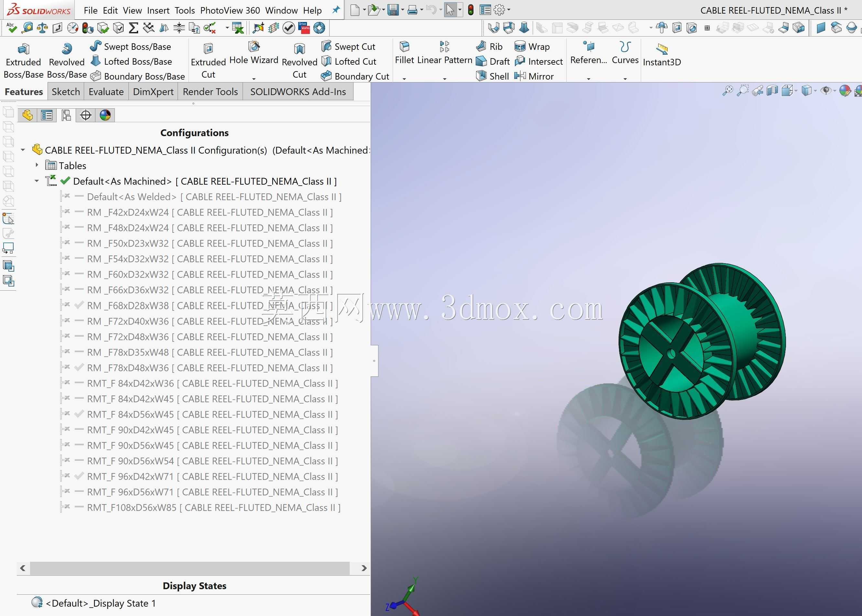Click the Zoom to Fit icon in viewport
This screenshot has width=862, height=616.
[727, 91]
